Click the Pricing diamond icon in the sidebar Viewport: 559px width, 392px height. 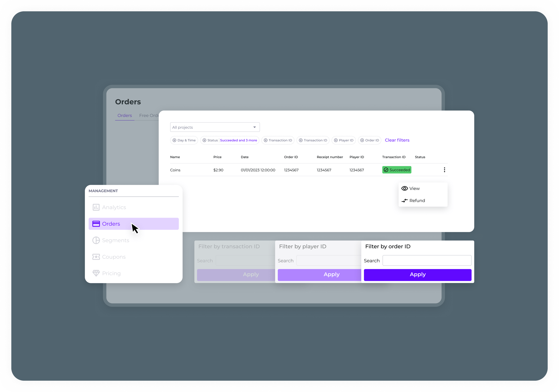pyautogui.click(x=96, y=273)
